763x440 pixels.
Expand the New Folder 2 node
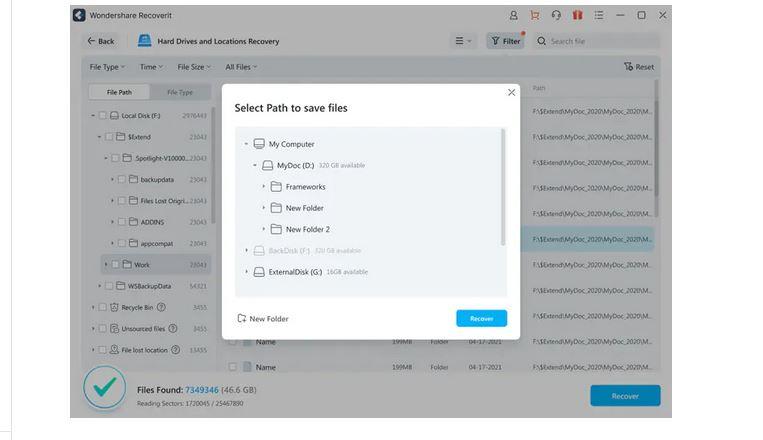coord(264,229)
